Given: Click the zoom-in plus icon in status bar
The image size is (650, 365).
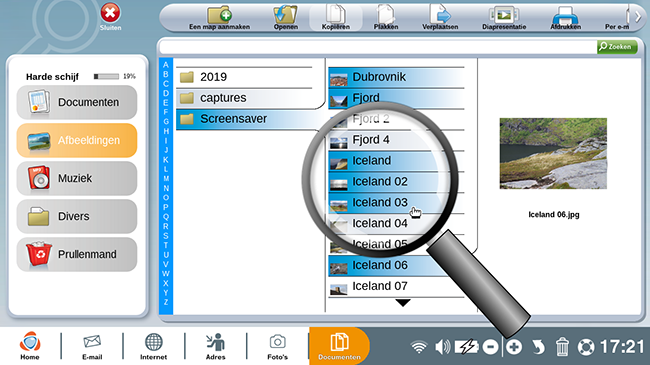Looking at the screenshot, I should click(514, 347).
